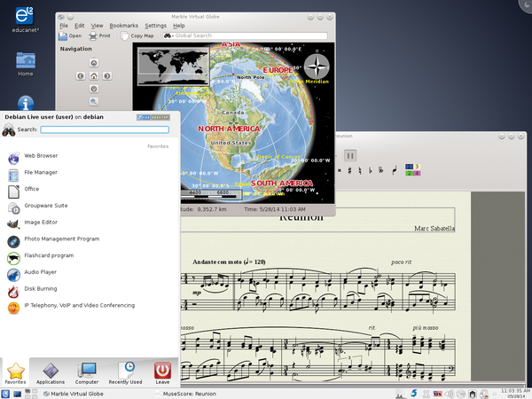Click the Print toolbar button in Marble

pyautogui.click(x=99, y=35)
